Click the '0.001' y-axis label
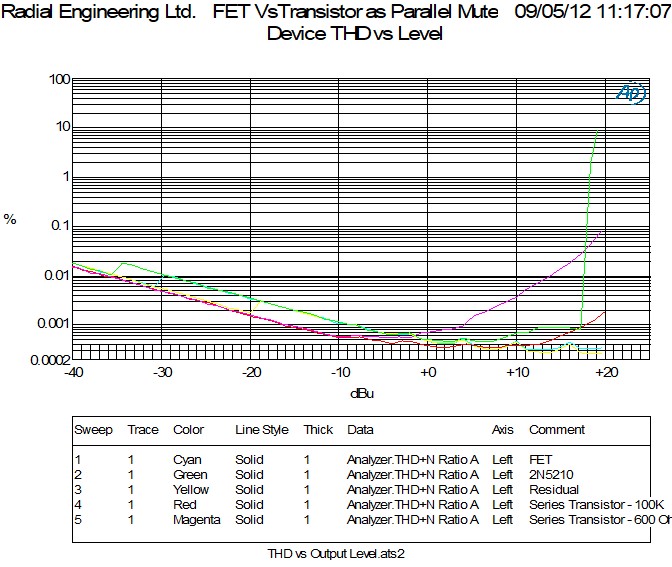 point(54,324)
